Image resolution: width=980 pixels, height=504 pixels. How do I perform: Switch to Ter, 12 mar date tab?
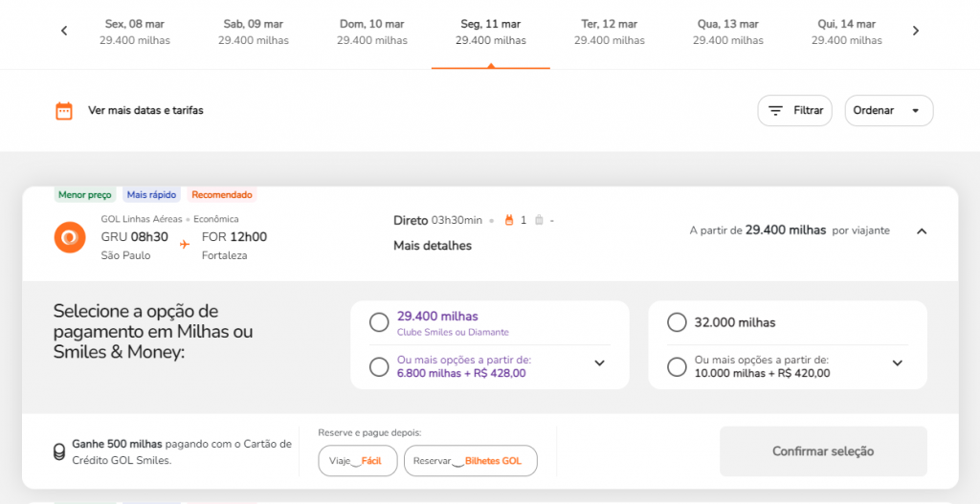click(609, 32)
